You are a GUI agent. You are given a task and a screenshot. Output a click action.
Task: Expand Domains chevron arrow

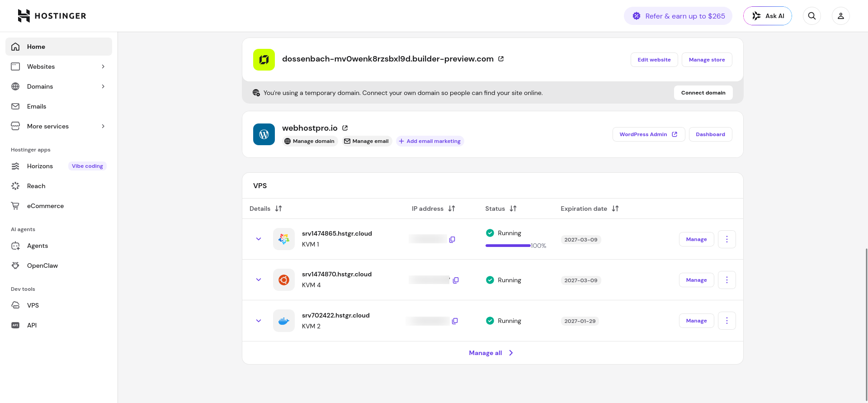coord(103,86)
